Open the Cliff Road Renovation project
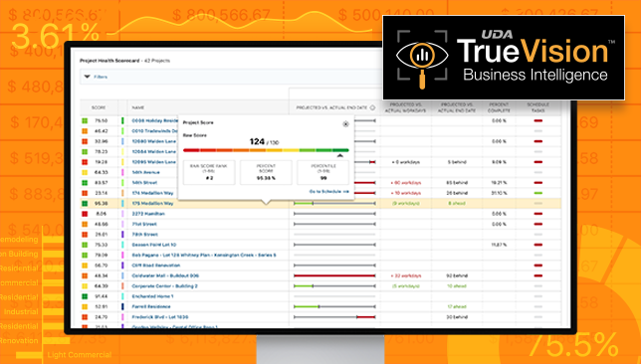 click(x=155, y=266)
